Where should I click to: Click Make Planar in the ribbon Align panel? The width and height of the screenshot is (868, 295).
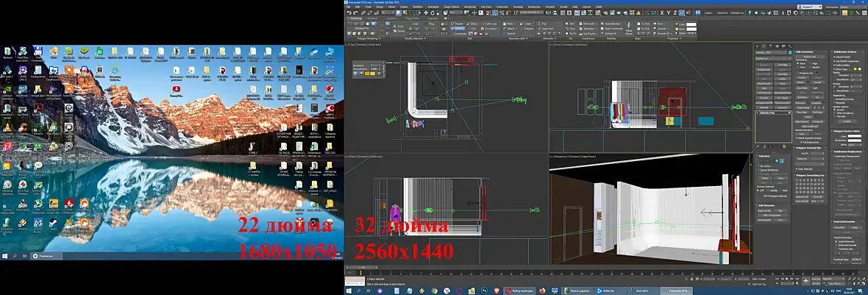[629, 28]
